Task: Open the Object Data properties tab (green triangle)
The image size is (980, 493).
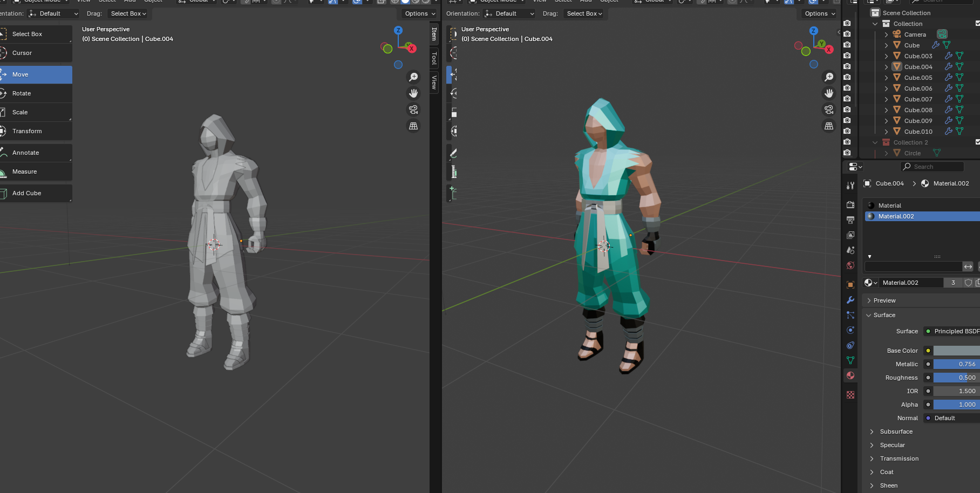Action: (x=850, y=360)
